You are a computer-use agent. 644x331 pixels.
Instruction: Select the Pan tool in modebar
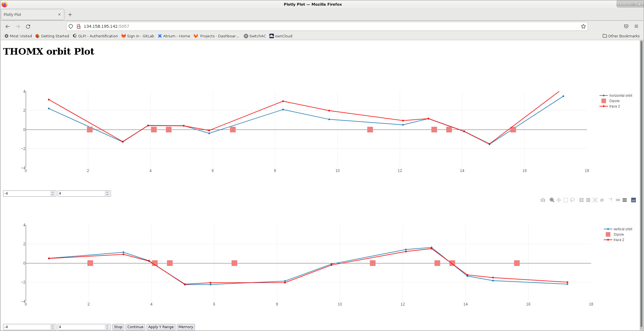click(x=559, y=200)
